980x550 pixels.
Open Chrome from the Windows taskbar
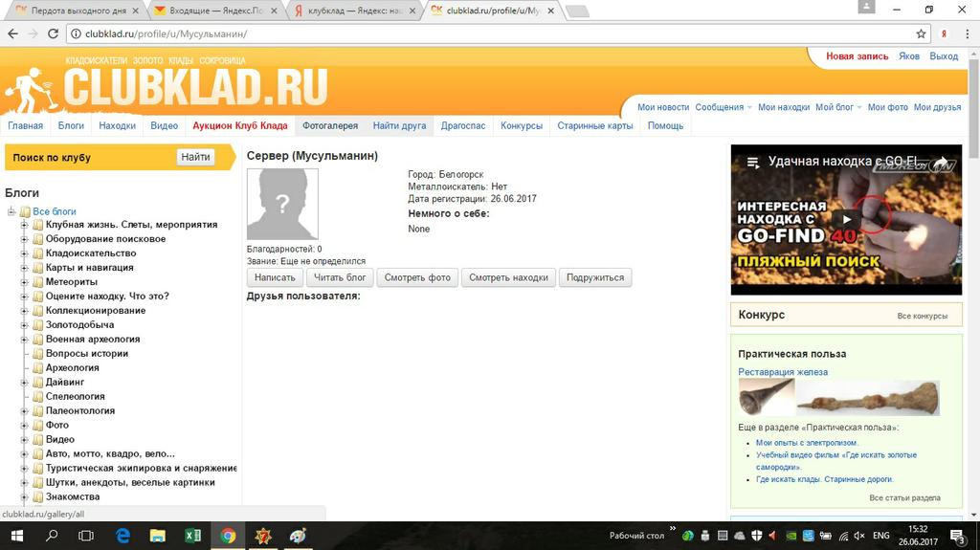tap(228, 536)
